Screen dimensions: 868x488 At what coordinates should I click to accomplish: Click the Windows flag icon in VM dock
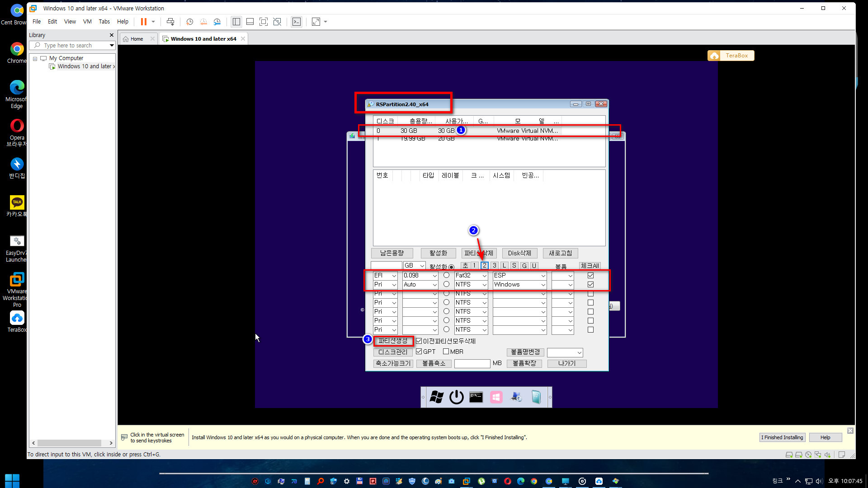[x=437, y=397]
